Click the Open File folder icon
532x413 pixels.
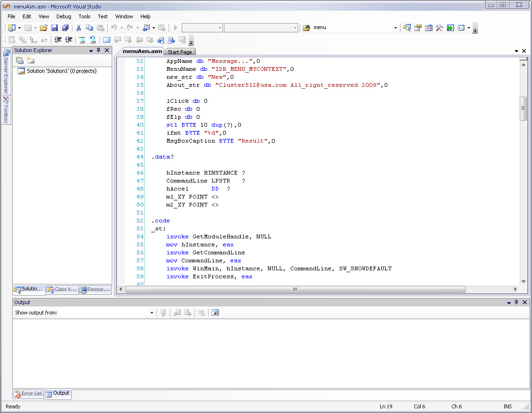pyautogui.click(x=43, y=28)
